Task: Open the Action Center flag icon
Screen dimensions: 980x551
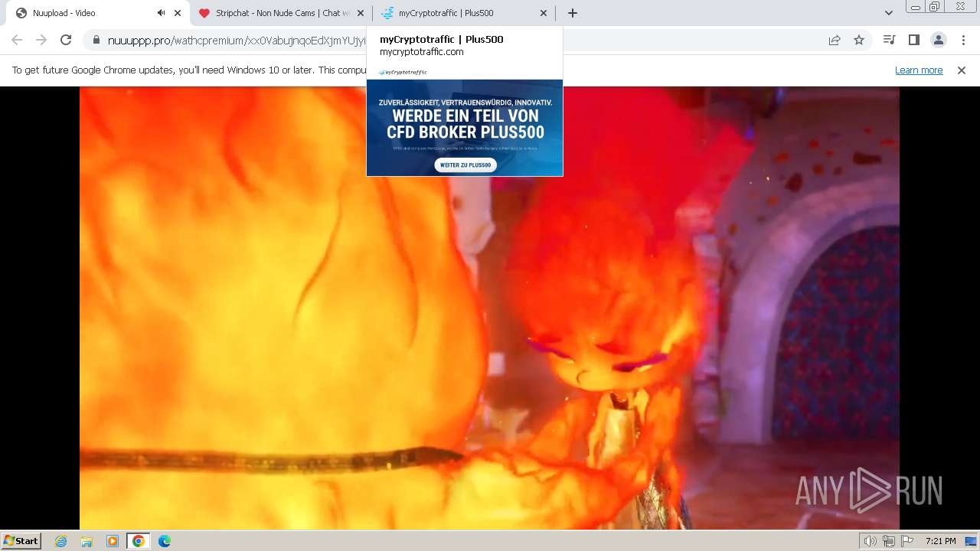Action: [x=906, y=541]
